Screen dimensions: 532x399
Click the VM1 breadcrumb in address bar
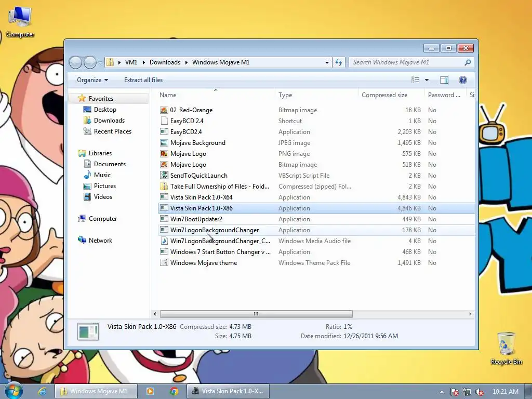(131, 62)
